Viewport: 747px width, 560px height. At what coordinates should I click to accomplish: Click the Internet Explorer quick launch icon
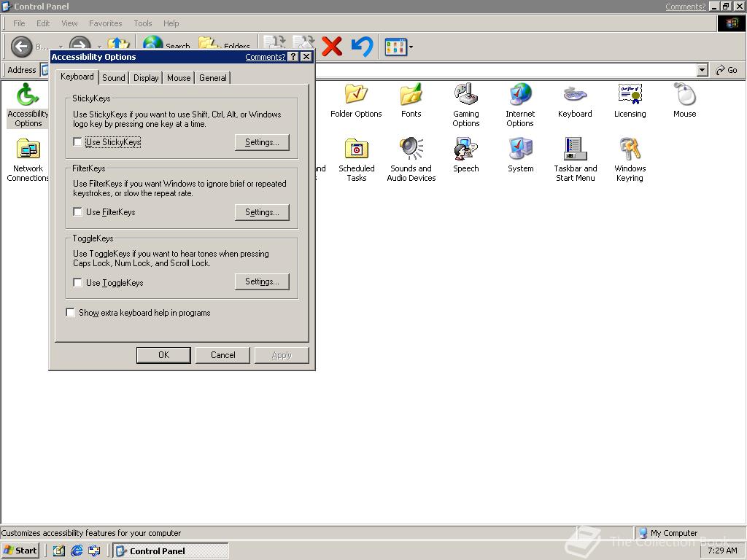tap(77, 551)
